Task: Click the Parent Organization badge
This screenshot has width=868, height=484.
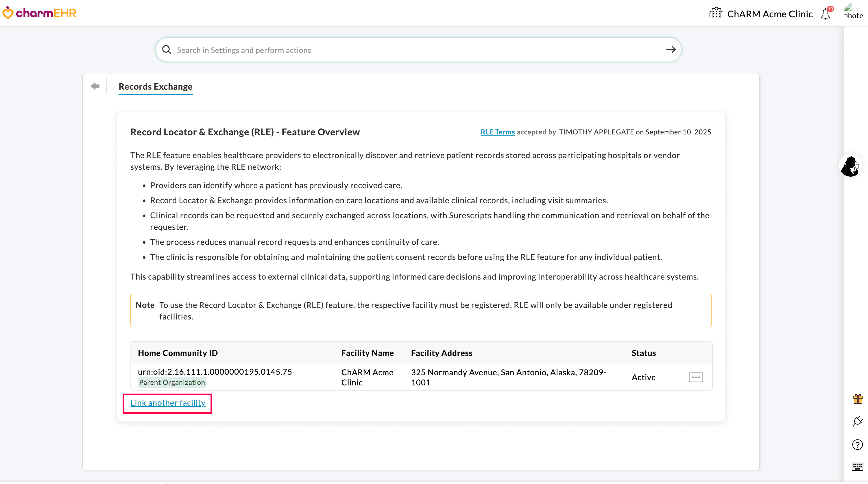Action: [172, 382]
